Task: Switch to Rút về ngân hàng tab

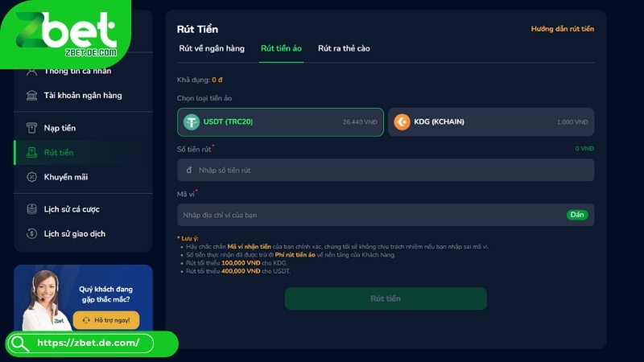Action: click(212, 48)
